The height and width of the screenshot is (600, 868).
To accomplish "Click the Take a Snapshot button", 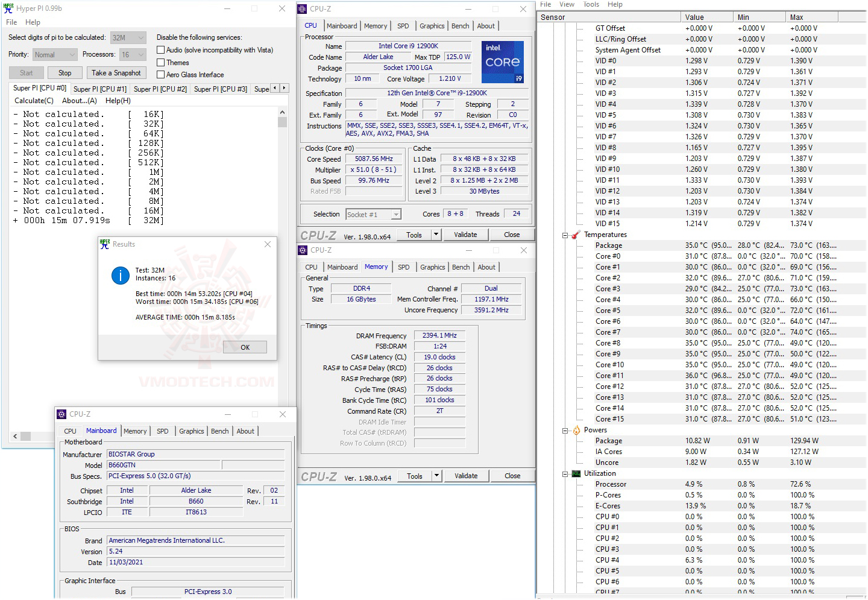I will (x=116, y=73).
